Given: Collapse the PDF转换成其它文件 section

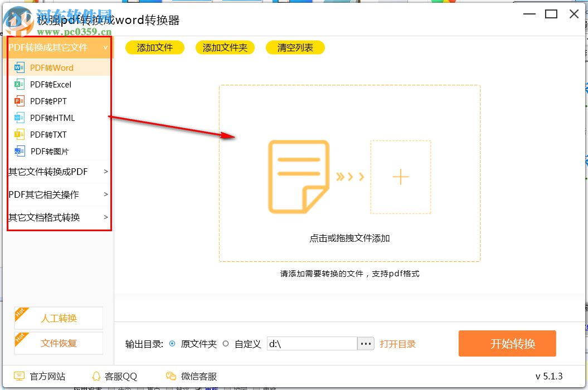Looking at the screenshot, I should point(56,48).
